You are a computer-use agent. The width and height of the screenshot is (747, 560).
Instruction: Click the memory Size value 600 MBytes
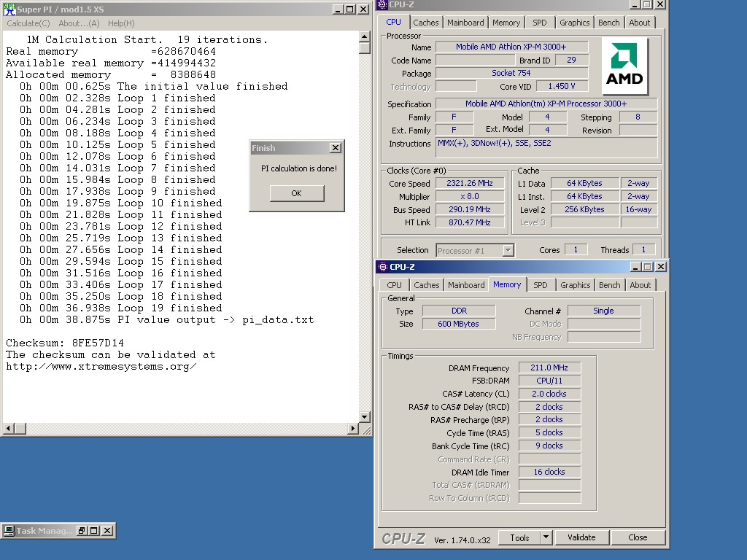(x=460, y=324)
